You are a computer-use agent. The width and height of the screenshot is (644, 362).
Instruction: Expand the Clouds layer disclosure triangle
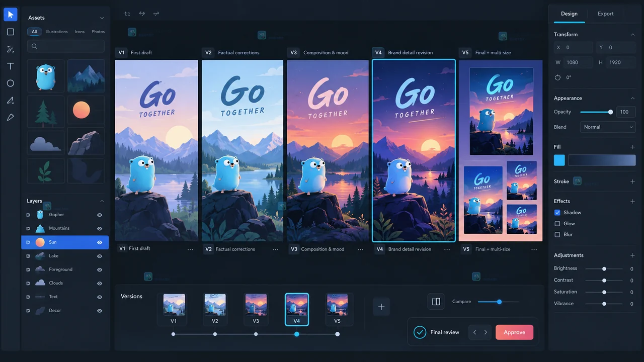pyautogui.click(x=28, y=283)
